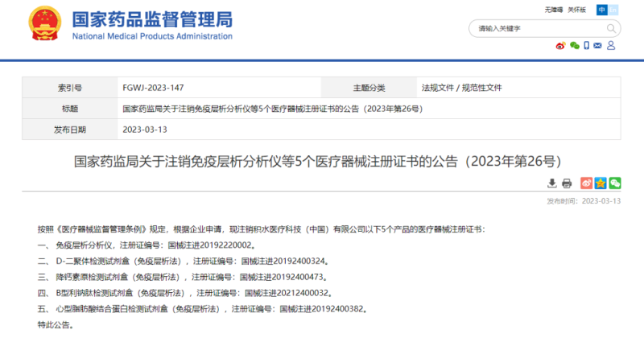Share article via green WeChat button
Viewport: 644px width, 338px height.
click(615, 183)
